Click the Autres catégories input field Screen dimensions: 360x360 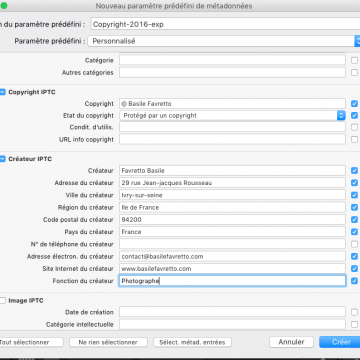coord(232,73)
